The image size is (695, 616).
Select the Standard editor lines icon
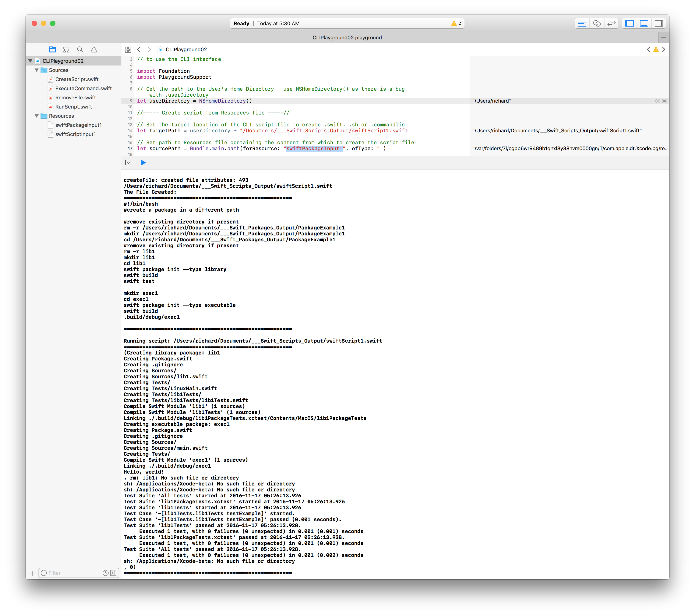click(582, 23)
